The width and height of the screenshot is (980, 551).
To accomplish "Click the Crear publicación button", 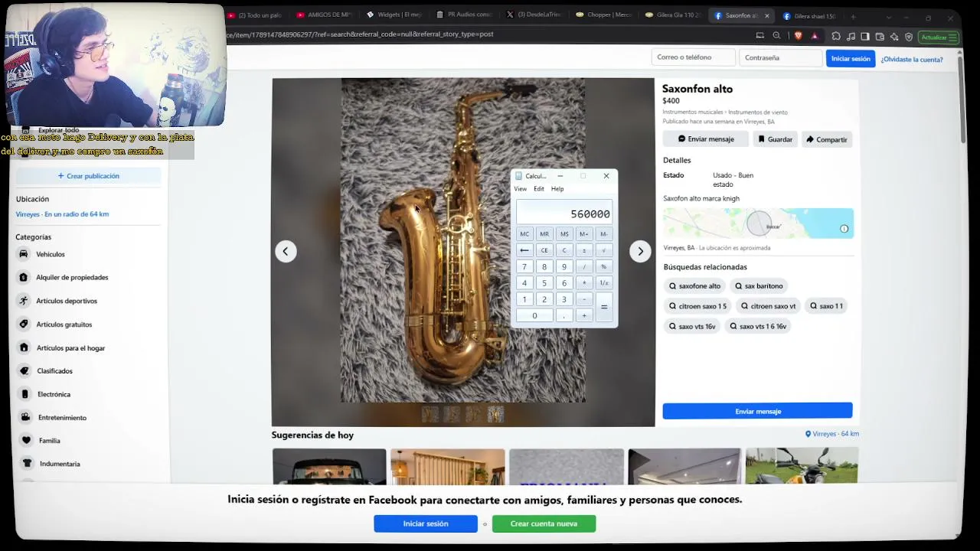I will [x=88, y=176].
